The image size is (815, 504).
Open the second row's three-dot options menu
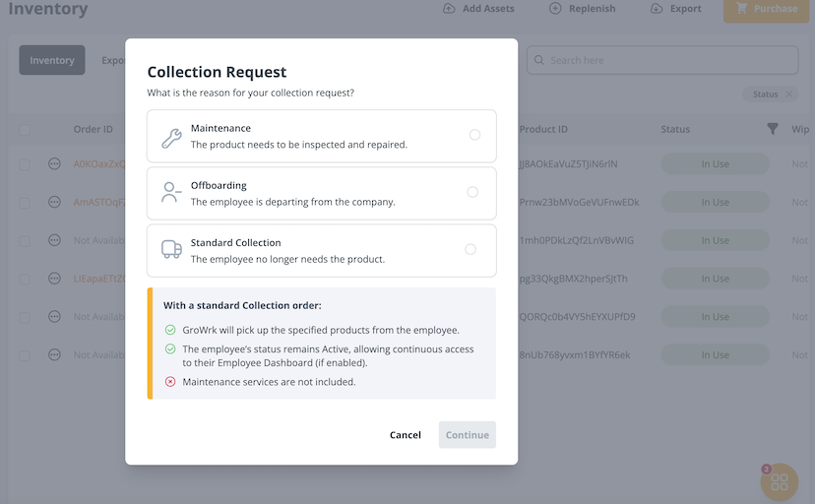tap(55, 202)
